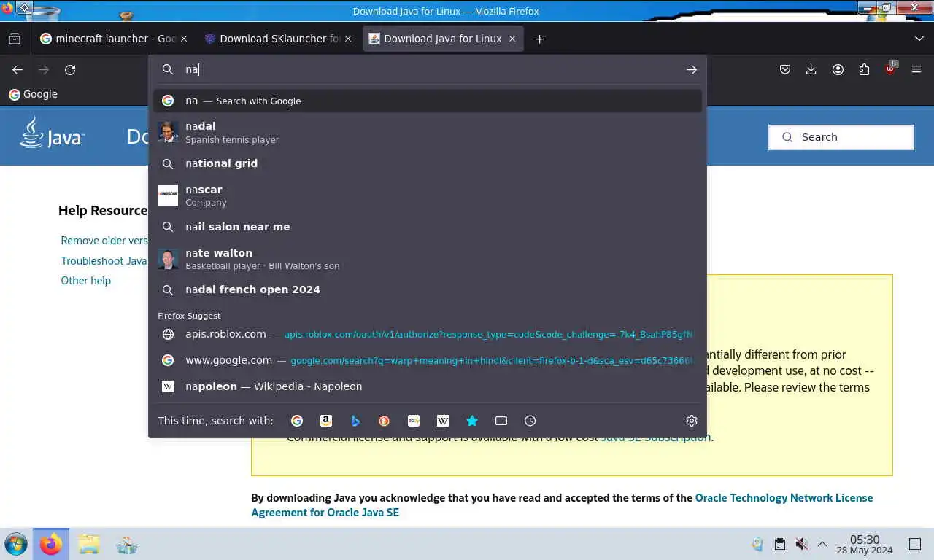This screenshot has height=560, width=934.
Task: Open clipboard tray icon
Action: 780,544
